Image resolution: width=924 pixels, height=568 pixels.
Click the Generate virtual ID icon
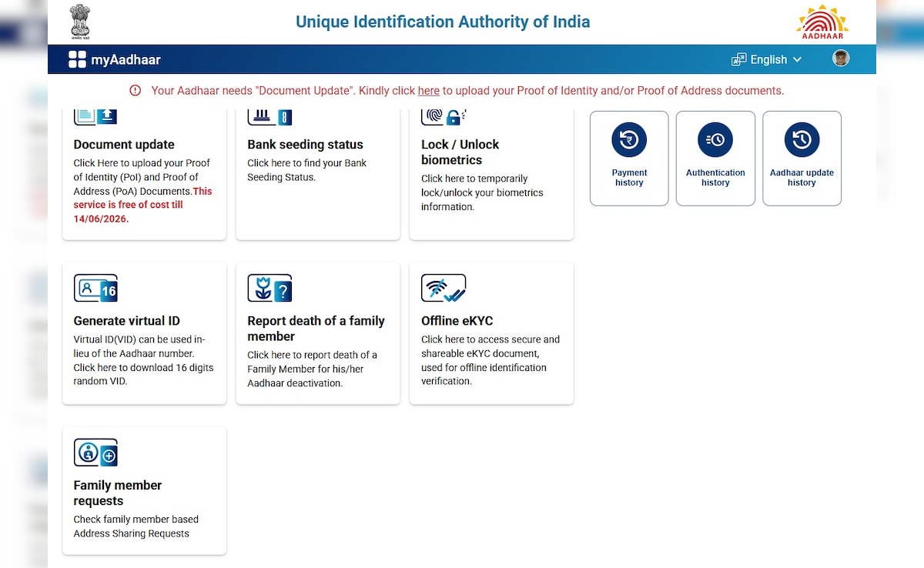point(95,289)
